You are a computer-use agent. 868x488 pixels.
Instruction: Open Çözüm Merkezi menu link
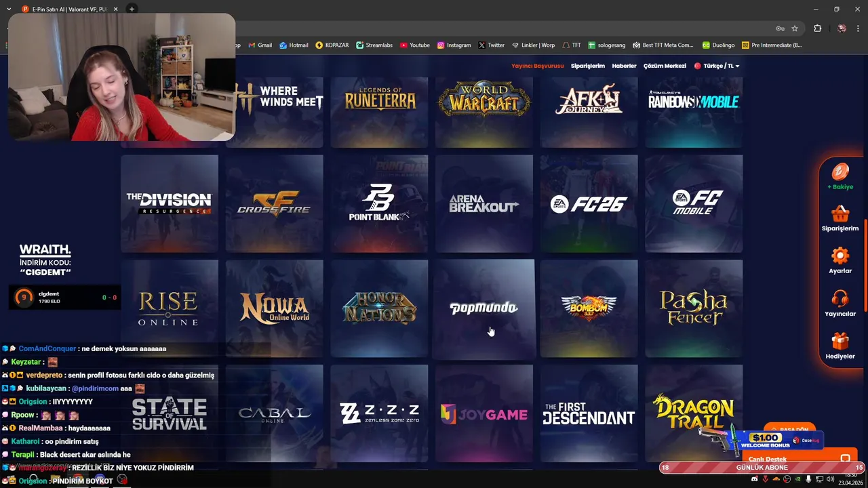click(x=665, y=66)
